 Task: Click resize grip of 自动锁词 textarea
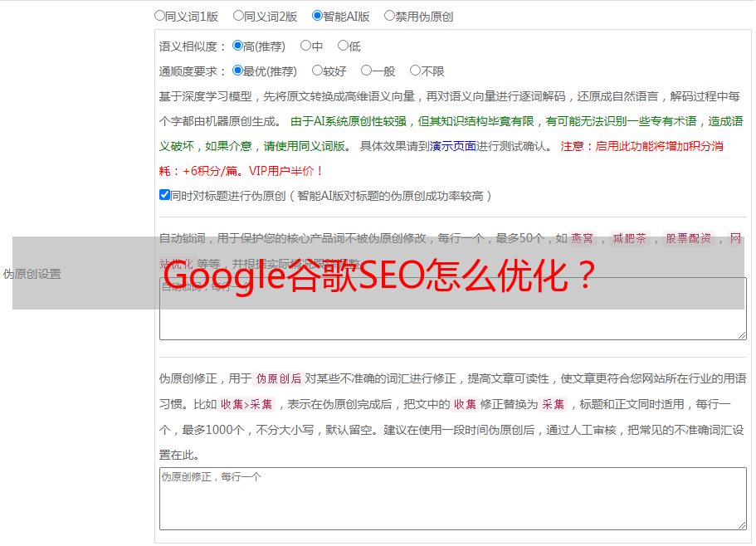pyautogui.click(x=742, y=335)
